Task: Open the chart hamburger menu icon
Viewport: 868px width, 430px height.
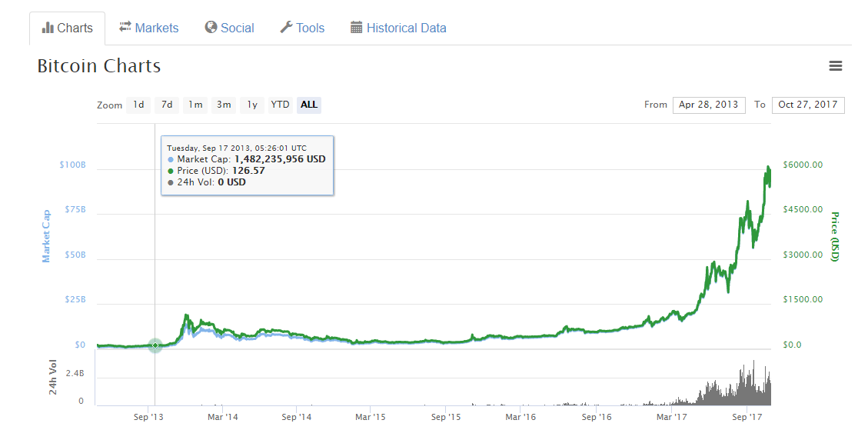Action: (x=836, y=66)
